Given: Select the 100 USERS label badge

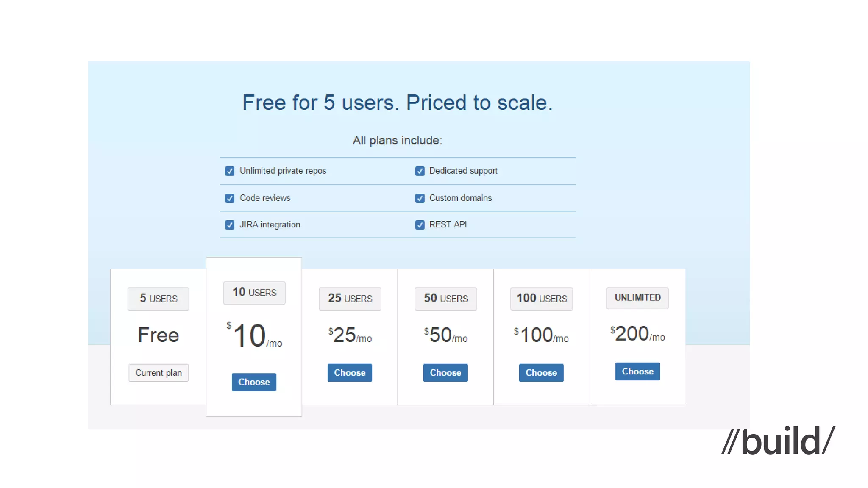Looking at the screenshot, I should 542,299.
